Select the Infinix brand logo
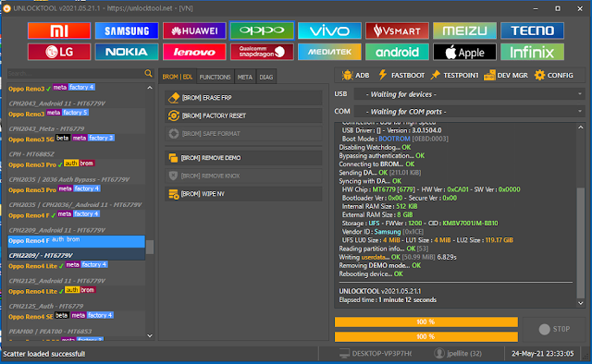Viewport: 592px width, 364px height. (x=532, y=52)
